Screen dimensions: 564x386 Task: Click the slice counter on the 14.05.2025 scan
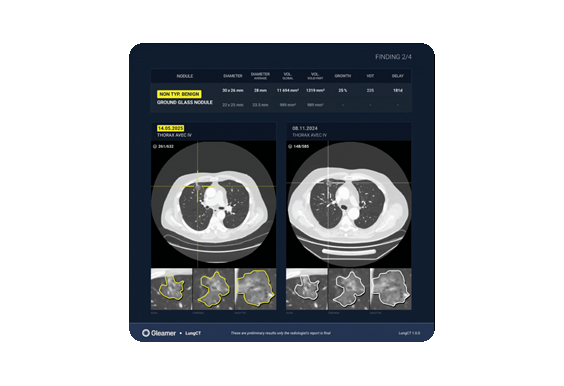pos(166,146)
